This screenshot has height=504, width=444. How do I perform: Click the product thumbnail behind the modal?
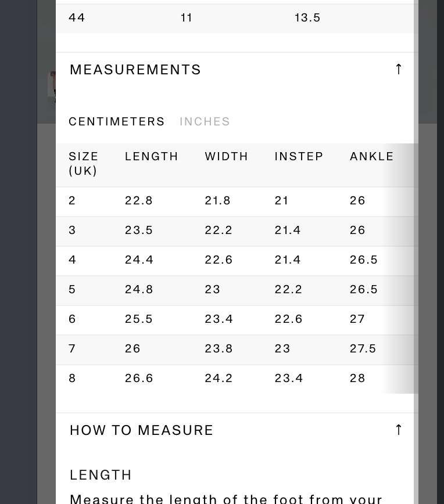click(x=52, y=86)
